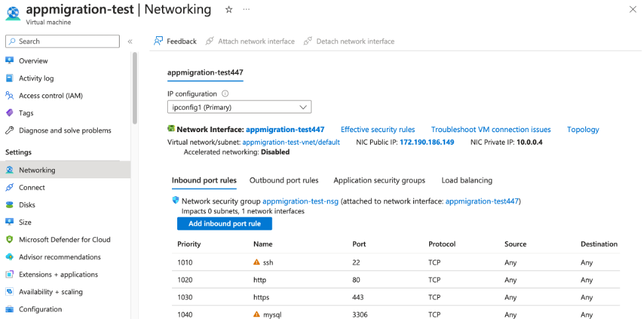This screenshot has width=644, height=319.
Task: Click Attach network interface
Action: pos(250,42)
